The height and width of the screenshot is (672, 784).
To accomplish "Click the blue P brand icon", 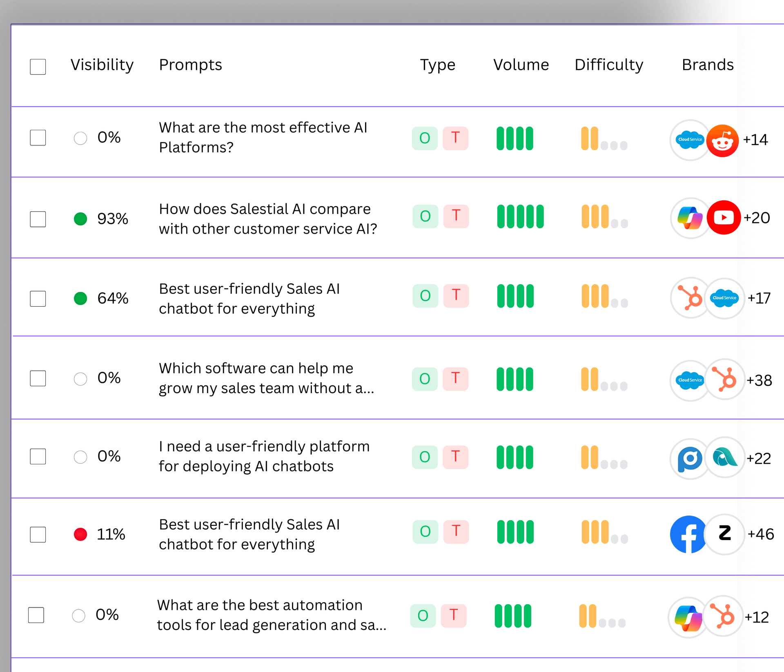I will click(x=690, y=459).
